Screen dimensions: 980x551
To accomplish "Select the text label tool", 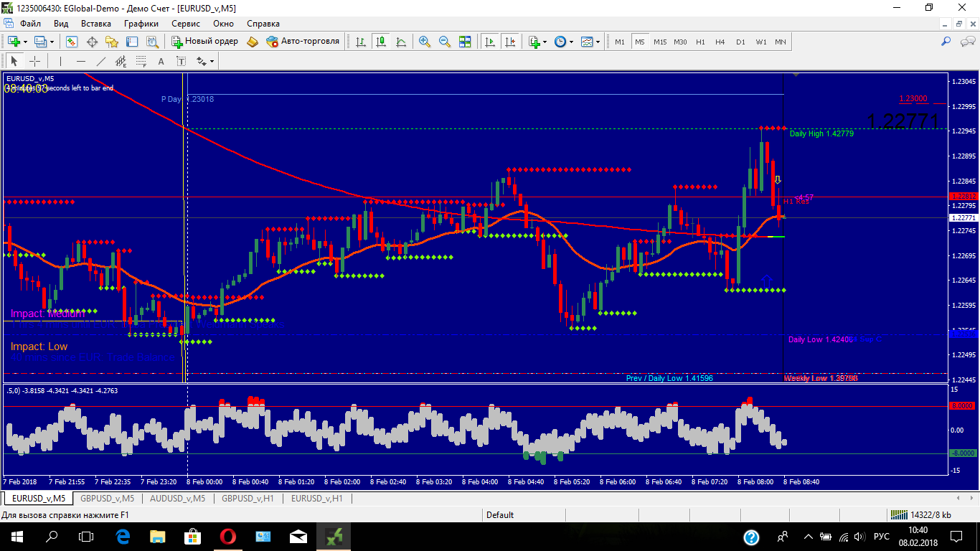I will coord(161,61).
